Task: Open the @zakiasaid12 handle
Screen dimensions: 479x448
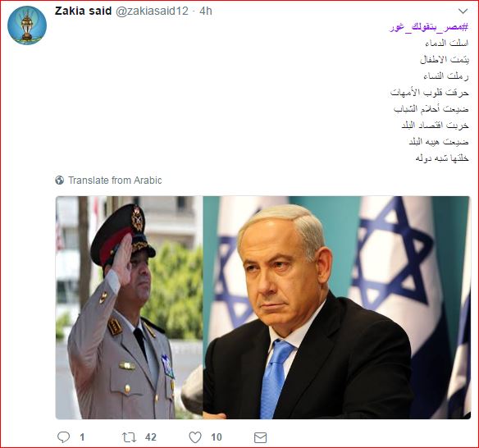Action: tap(152, 11)
